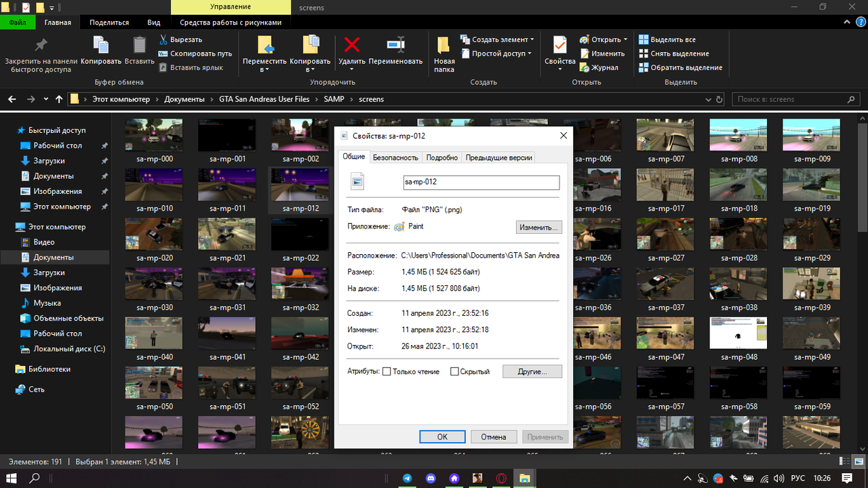Open Загрузки under Quick access
Screen dimensions: 868x488
[49, 161]
